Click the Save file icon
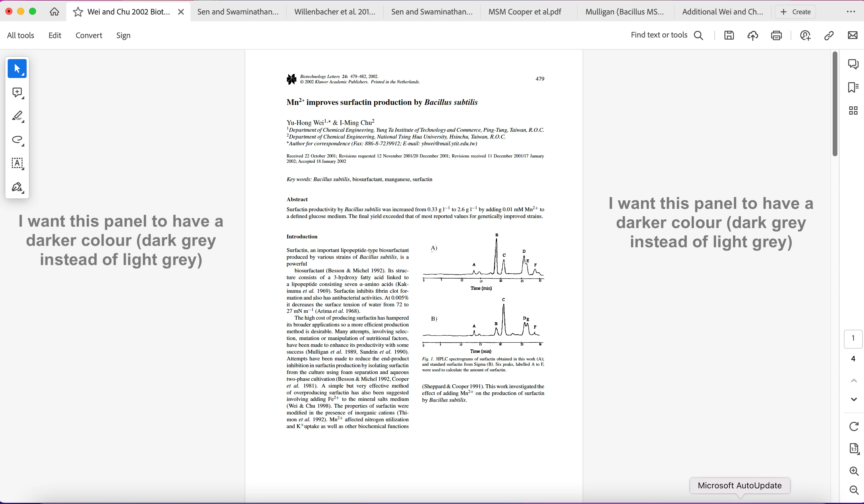864x504 pixels. click(729, 35)
